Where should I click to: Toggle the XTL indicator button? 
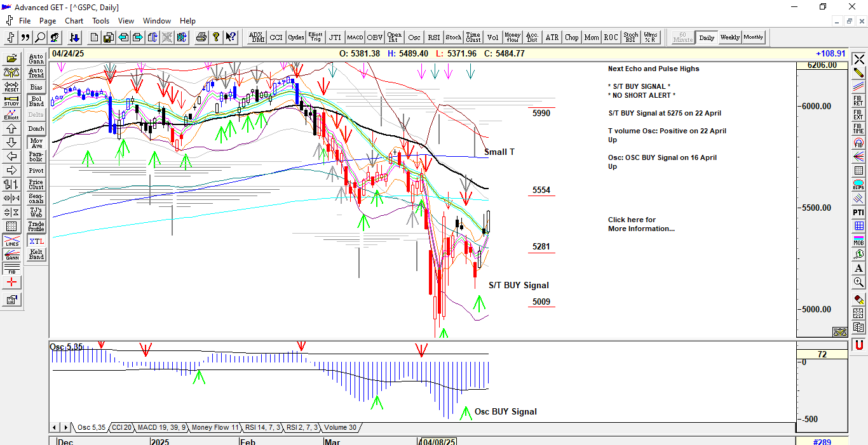(36, 241)
